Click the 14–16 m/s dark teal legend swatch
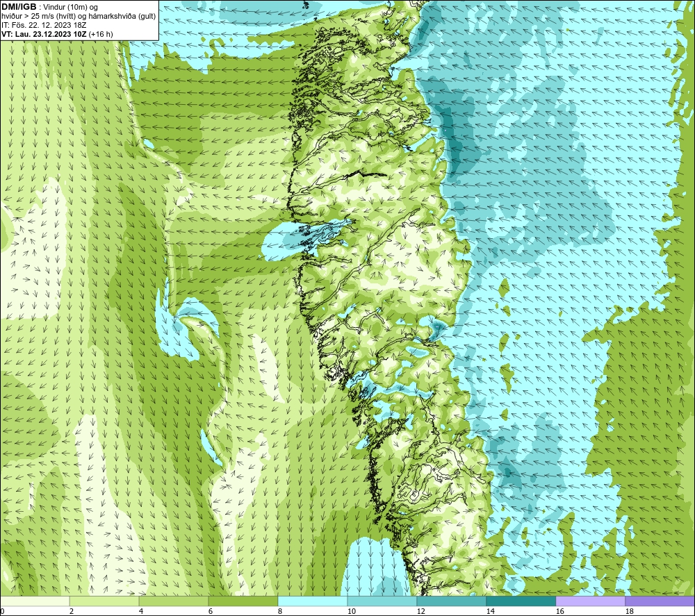The width and height of the screenshot is (695, 616). [x=521, y=601]
